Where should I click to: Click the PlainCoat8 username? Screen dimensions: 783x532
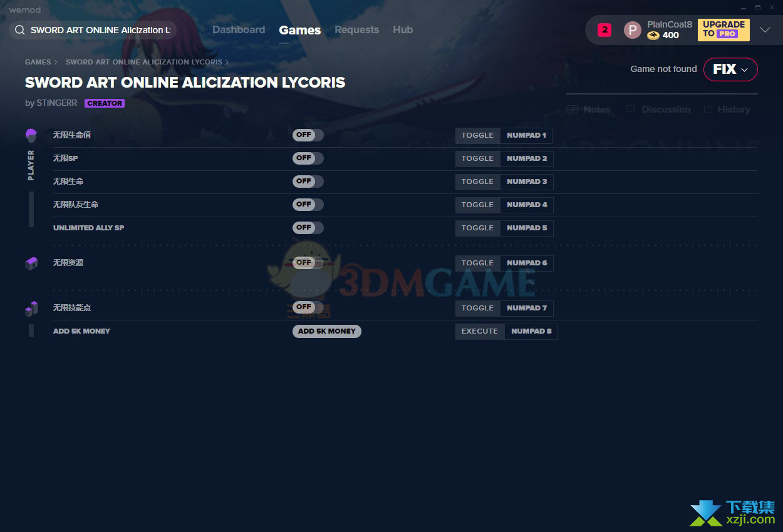[670, 24]
